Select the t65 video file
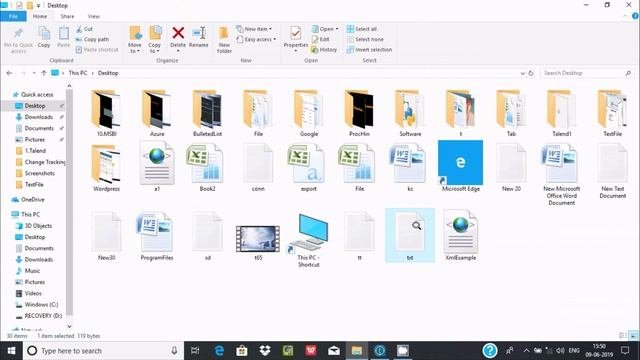This screenshot has height=360, width=640. (258, 239)
